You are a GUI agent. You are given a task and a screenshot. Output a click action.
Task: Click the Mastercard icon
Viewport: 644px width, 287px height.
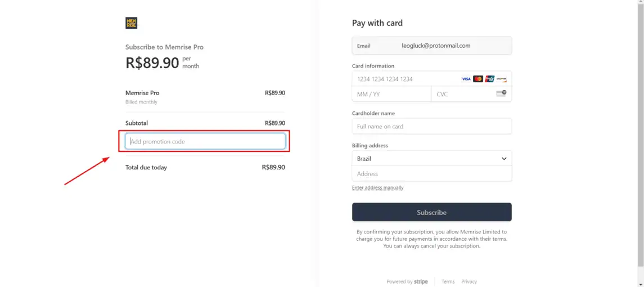(478, 79)
